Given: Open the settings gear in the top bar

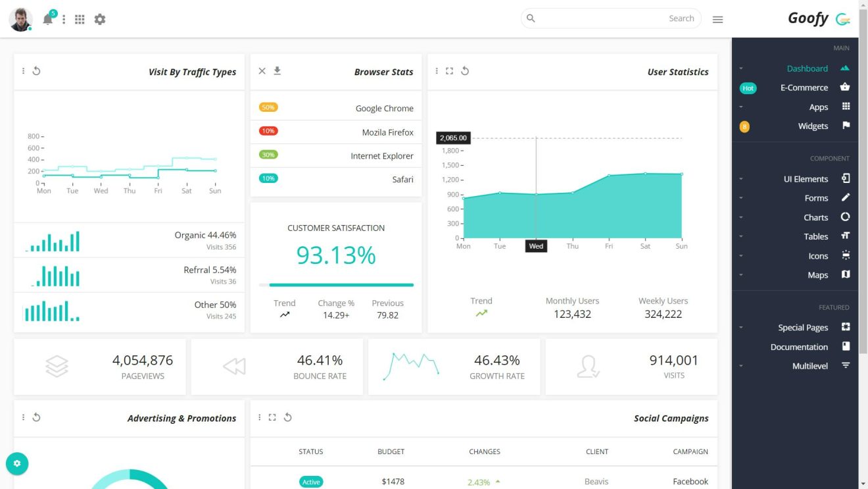Looking at the screenshot, I should [x=100, y=18].
